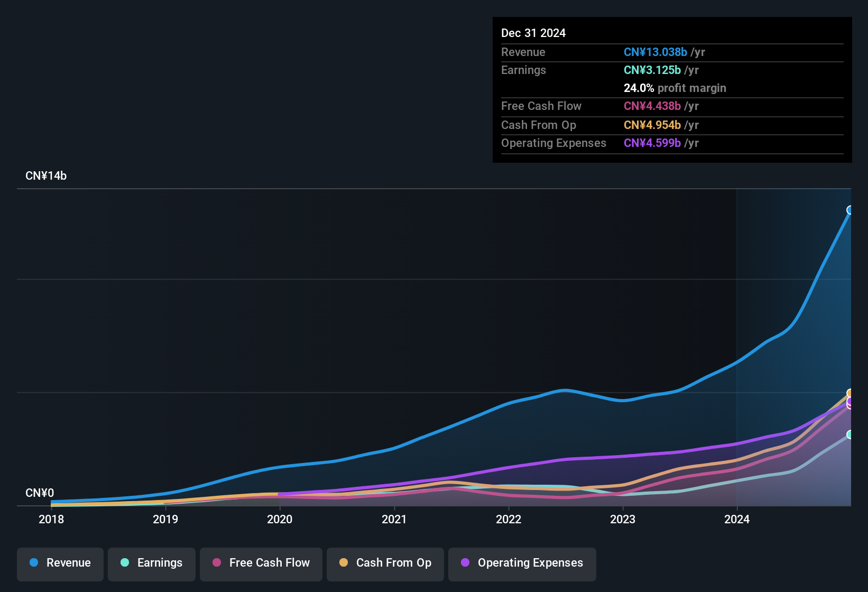
Task: Click the CN¥3.125b earnings value in tooltip
Action: pos(652,70)
